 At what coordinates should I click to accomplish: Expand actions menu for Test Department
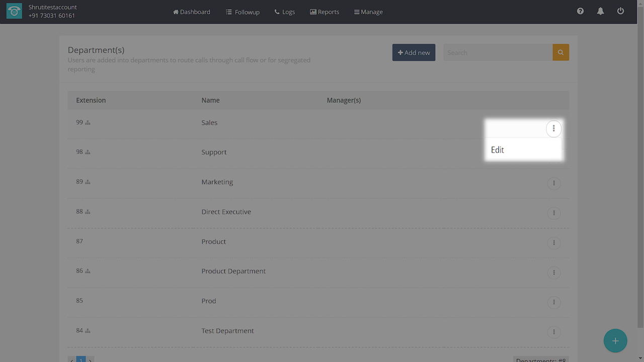[553, 332]
